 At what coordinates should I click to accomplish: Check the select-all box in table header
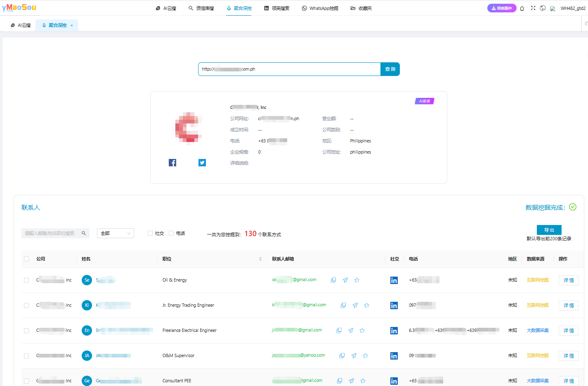pyautogui.click(x=26, y=259)
